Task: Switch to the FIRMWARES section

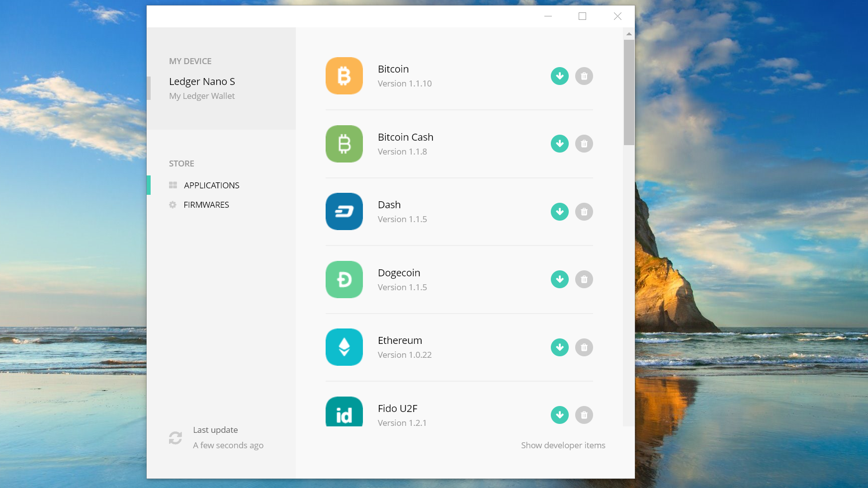Action: (x=206, y=205)
